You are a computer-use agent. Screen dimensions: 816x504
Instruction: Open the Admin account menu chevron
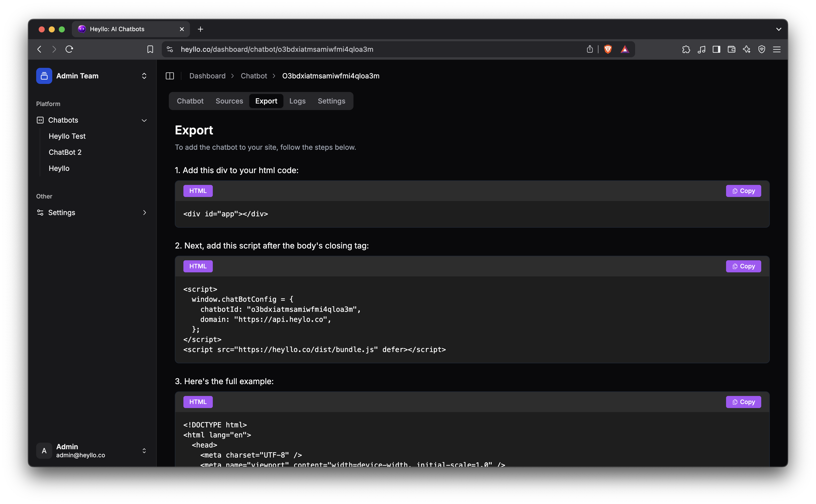pos(144,451)
